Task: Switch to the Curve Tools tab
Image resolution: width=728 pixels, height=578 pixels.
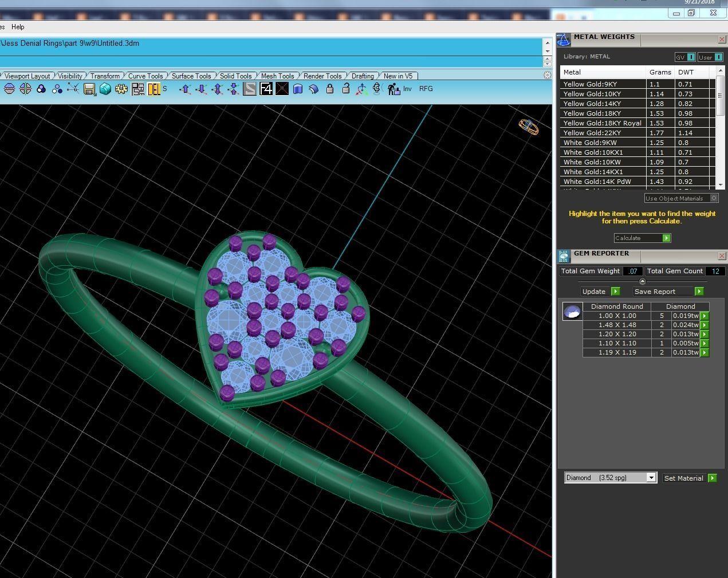Action: point(145,76)
